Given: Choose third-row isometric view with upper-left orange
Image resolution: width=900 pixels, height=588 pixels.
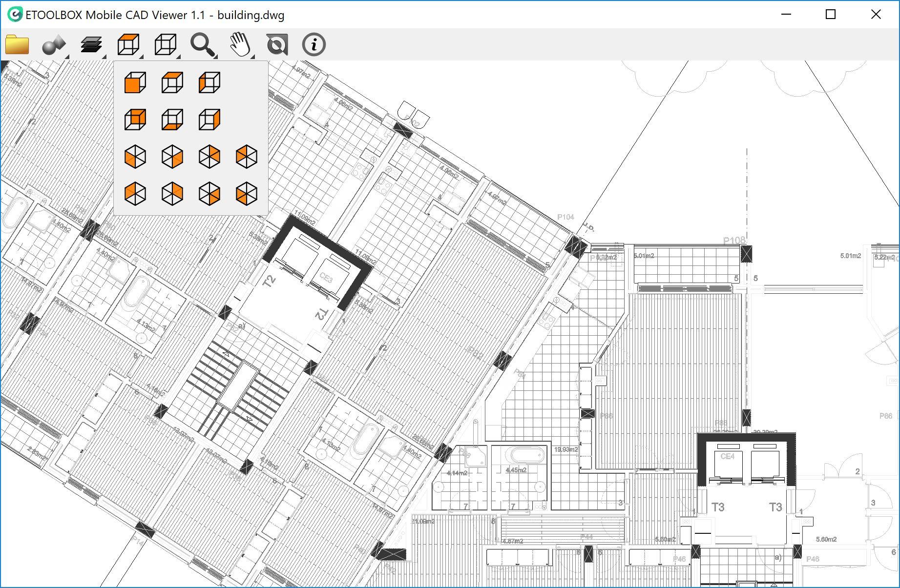Looking at the screenshot, I should pyautogui.click(x=247, y=157).
